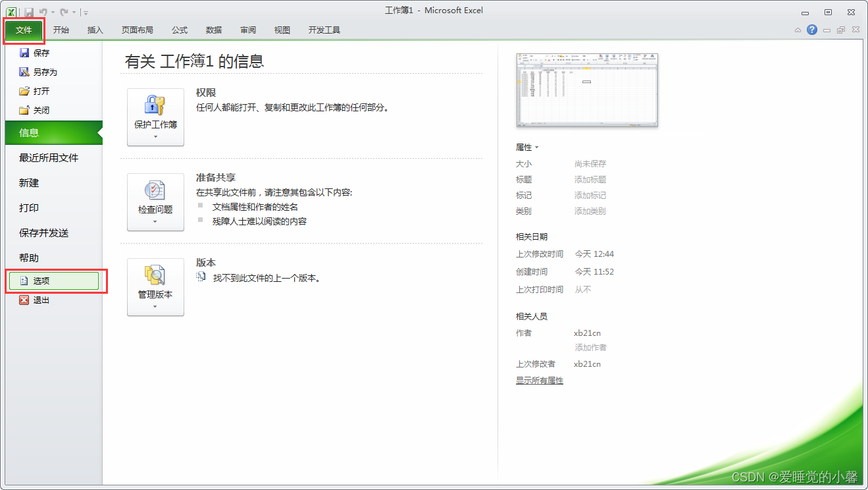Open the 管理版本 dropdown button
Image resolution: width=868 pixels, height=490 pixels.
coord(155,287)
